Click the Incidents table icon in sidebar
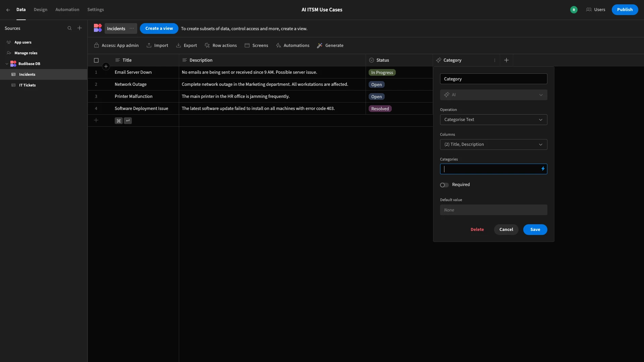Screen dimensions: 644x362 (x=13, y=74)
